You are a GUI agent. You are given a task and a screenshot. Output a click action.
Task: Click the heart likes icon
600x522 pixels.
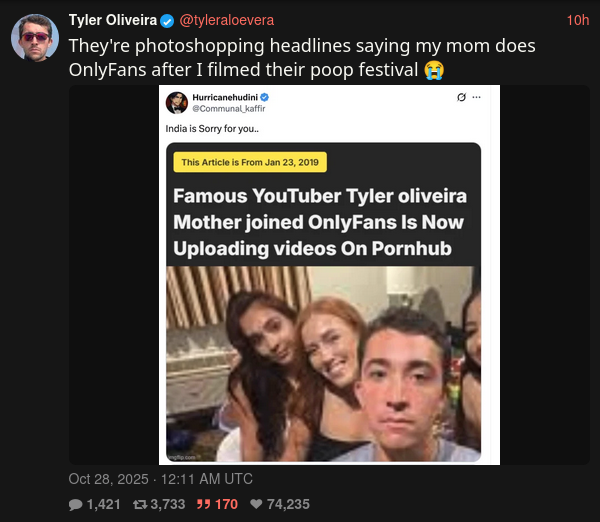[256, 504]
